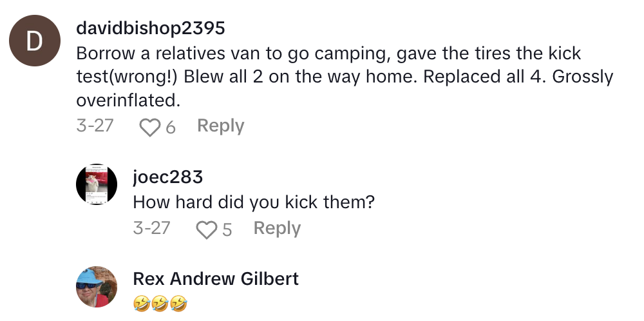Click the last laughing emoji in Rex's comment
The width and height of the screenshot is (644, 321).
click(178, 304)
